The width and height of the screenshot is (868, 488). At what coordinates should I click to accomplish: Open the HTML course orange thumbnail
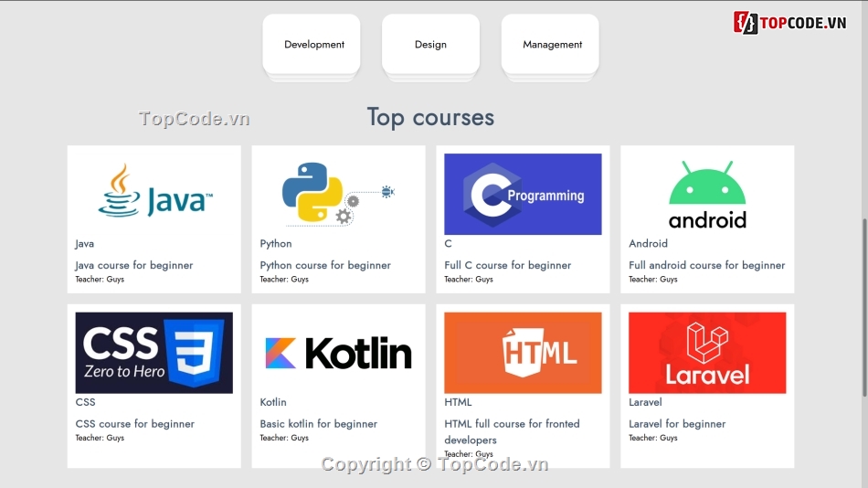click(x=523, y=352)
